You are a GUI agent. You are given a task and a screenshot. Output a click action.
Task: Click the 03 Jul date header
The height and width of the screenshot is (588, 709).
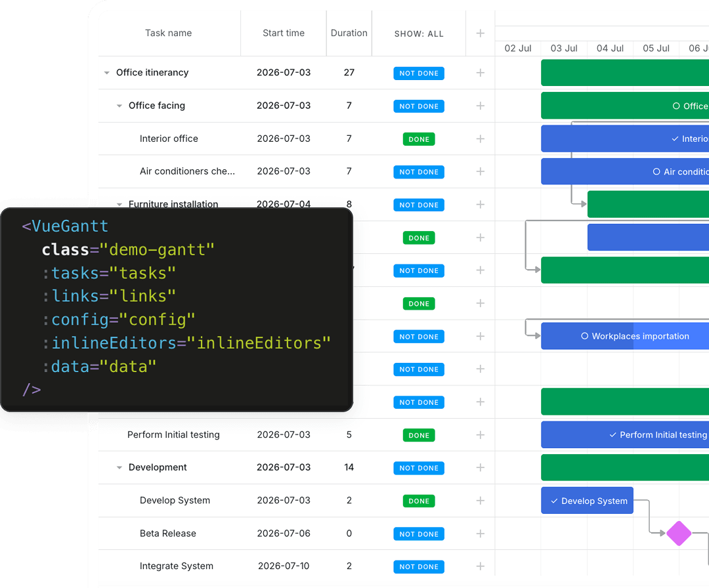click(x=564, y=49)
